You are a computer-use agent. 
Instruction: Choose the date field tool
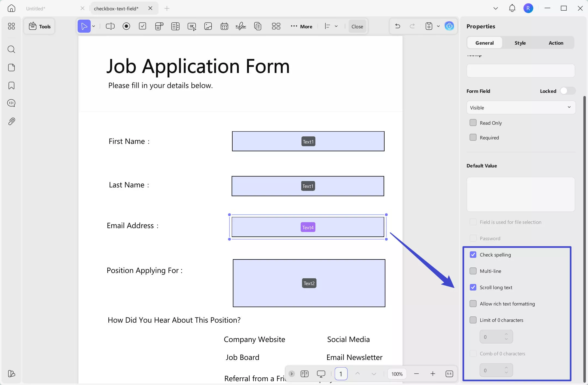[x=224, y=26]
